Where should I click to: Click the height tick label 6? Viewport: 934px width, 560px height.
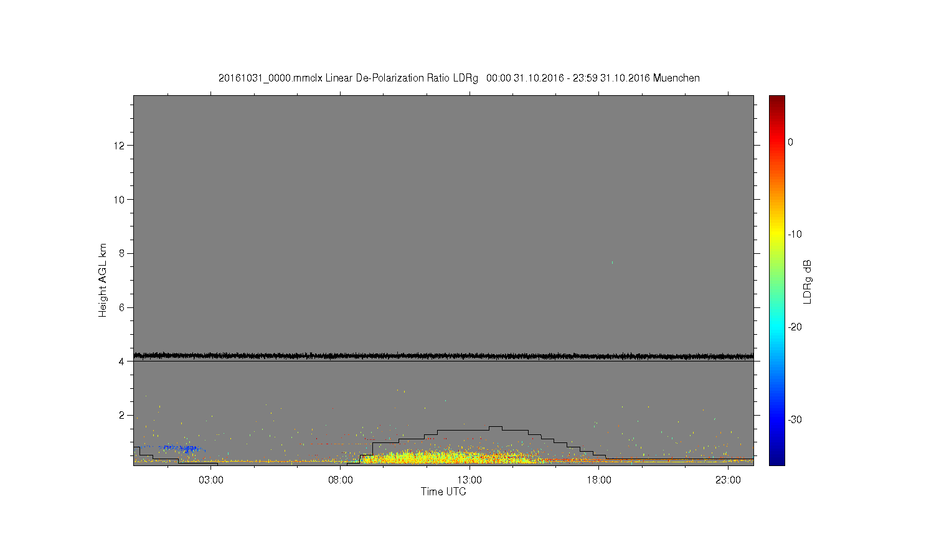tap(122, 307)
